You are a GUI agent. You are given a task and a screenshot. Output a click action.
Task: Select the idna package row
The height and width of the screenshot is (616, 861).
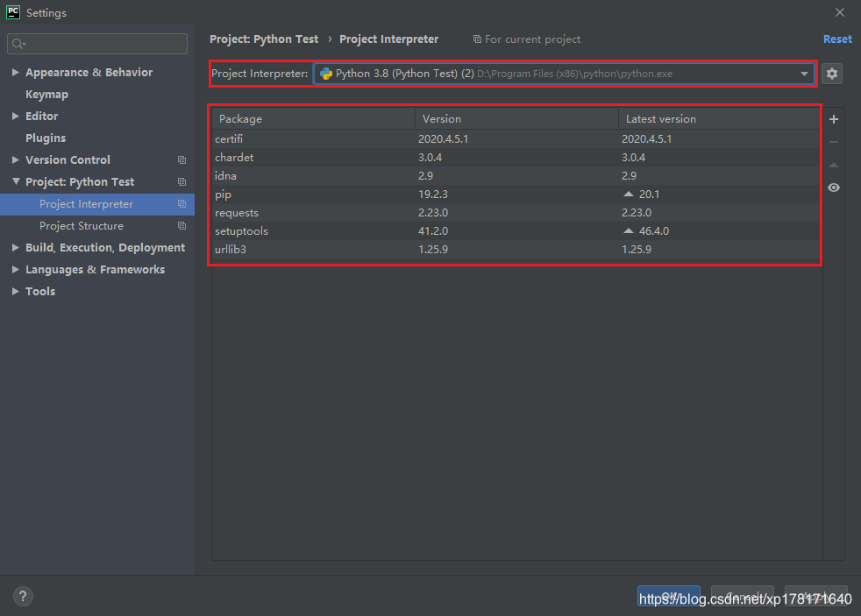tap(516, 175)
